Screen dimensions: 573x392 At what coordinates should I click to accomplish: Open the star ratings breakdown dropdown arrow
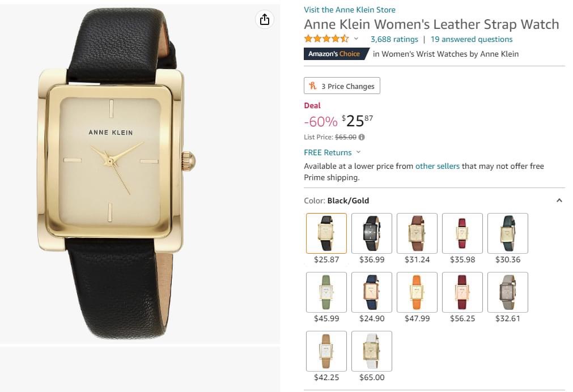pos(356,39)
